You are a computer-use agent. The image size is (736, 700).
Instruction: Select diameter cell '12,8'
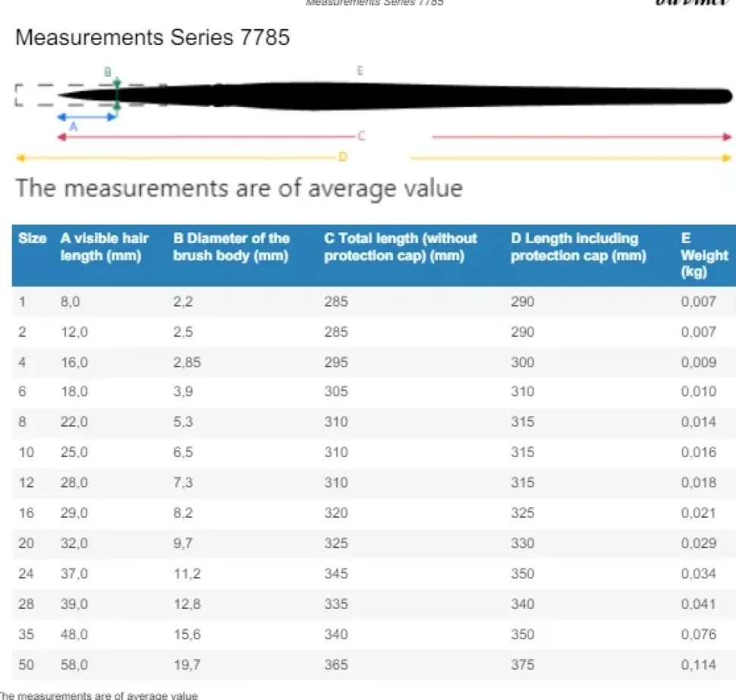pos(187,604)
